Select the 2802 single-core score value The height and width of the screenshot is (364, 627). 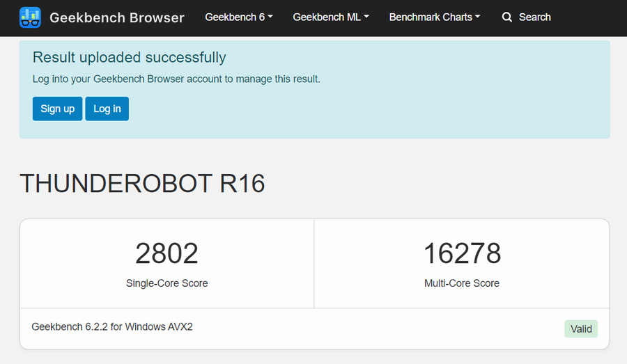(x=167, y=254)
